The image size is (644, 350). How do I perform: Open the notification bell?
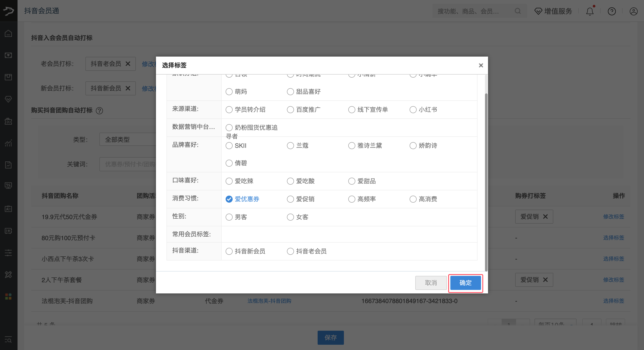590,11
